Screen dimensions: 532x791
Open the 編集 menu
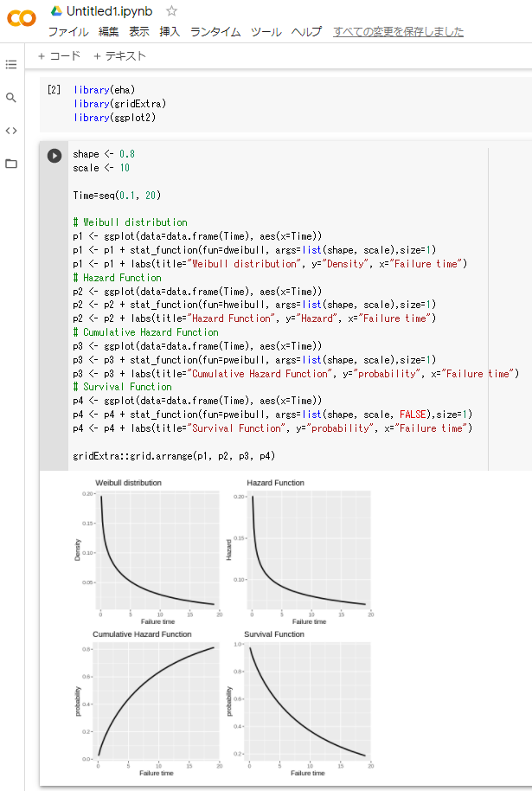[108, 32]
